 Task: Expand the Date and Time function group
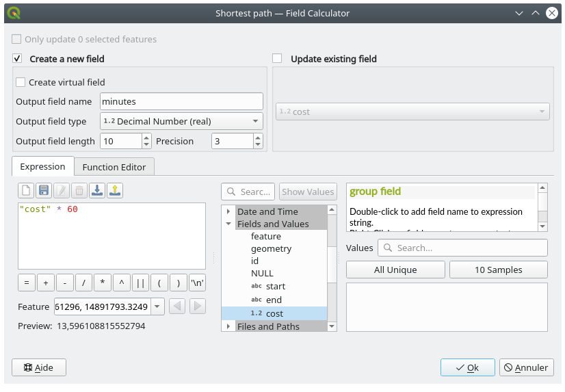[228, 211]
